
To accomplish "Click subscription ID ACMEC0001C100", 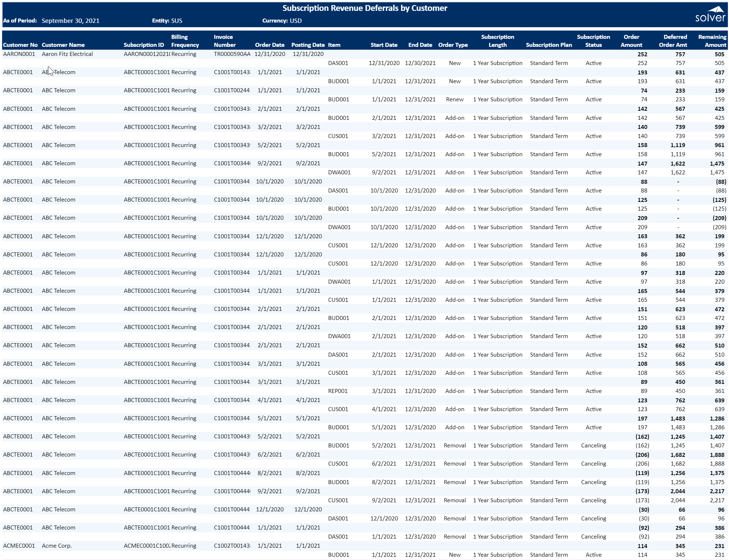I will pos(147,546).
